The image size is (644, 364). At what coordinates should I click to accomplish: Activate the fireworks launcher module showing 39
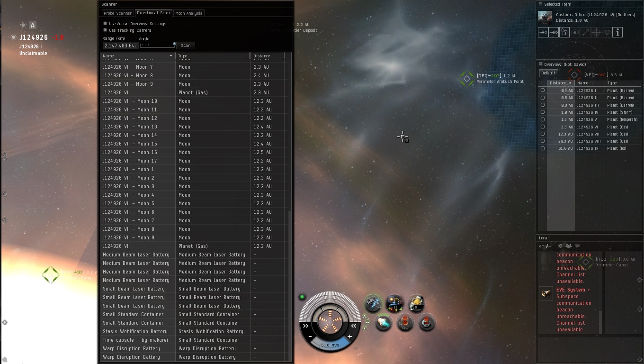click(x=394, y=303)
